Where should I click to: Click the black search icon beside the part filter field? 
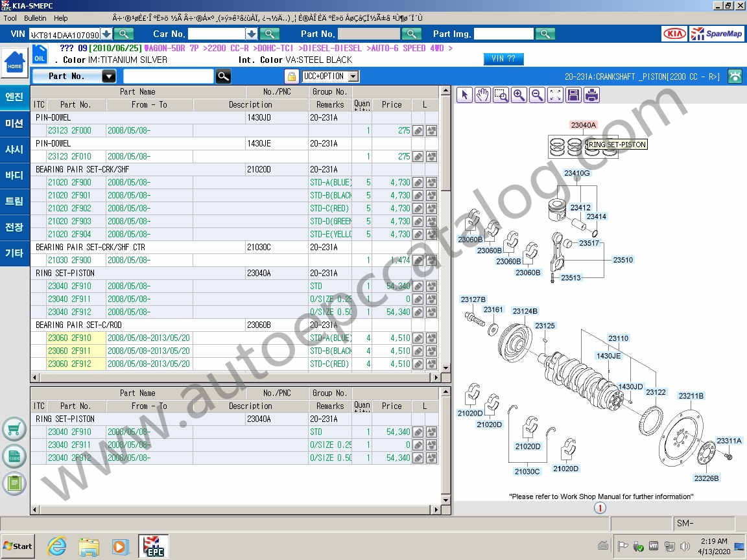tap(223, 76)
